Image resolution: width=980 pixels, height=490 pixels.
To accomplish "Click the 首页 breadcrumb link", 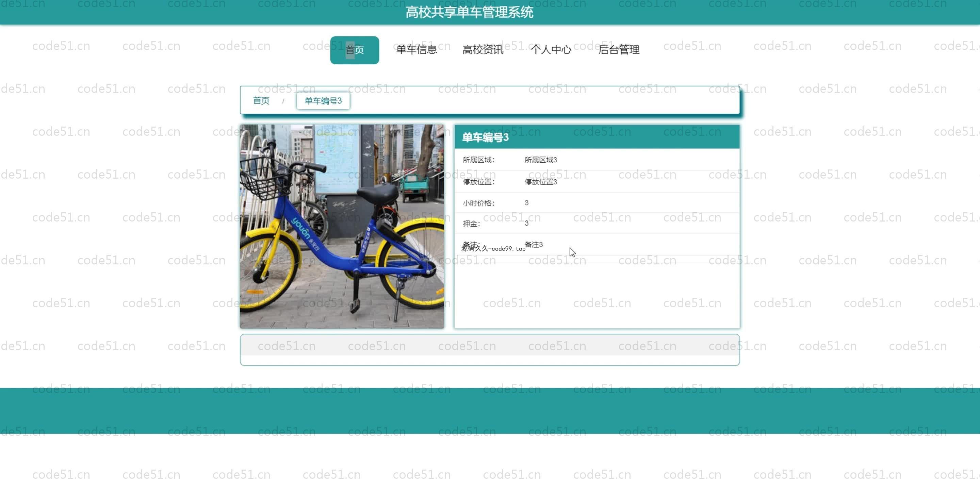I will (x=261, y=101).
